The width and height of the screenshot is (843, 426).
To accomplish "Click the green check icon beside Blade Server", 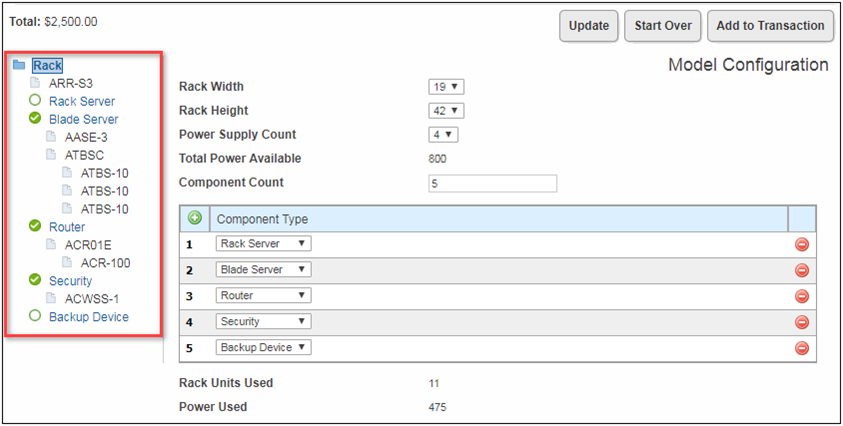I will tap(35, 119).
